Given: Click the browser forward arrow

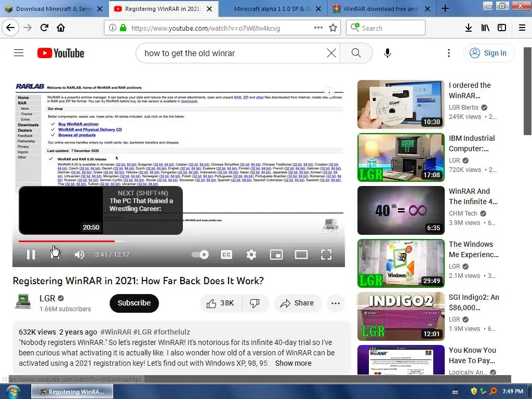Looking at the screenshot, I should coord(28,28).
